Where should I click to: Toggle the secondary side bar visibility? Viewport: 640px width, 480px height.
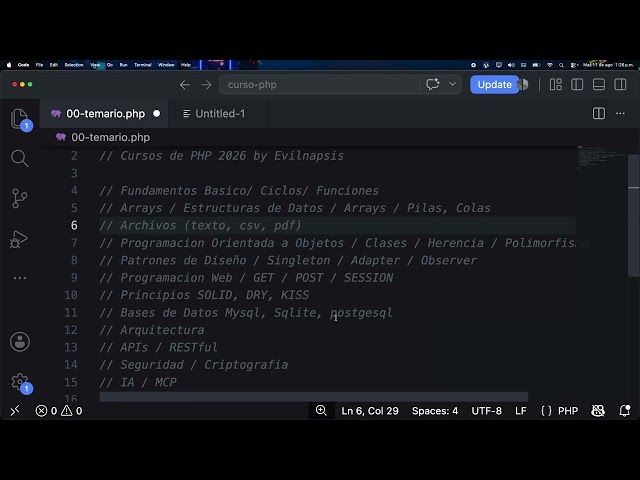pos(620,84)
